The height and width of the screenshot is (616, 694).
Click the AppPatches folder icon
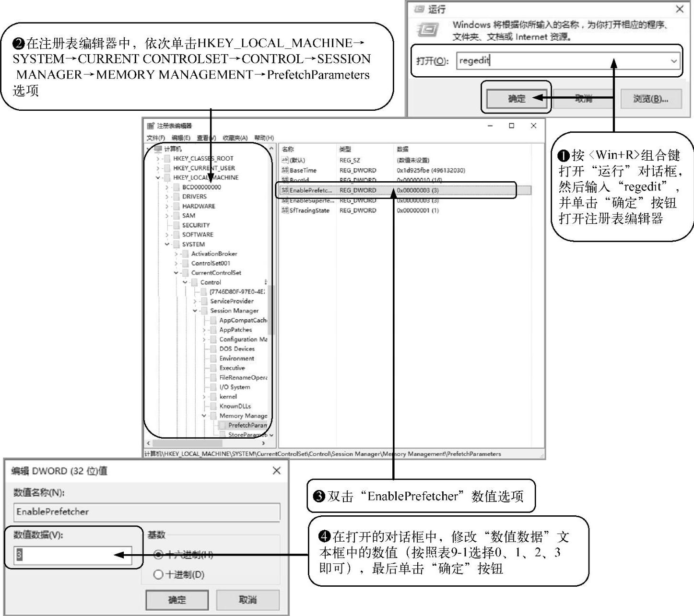click(213, 330)
